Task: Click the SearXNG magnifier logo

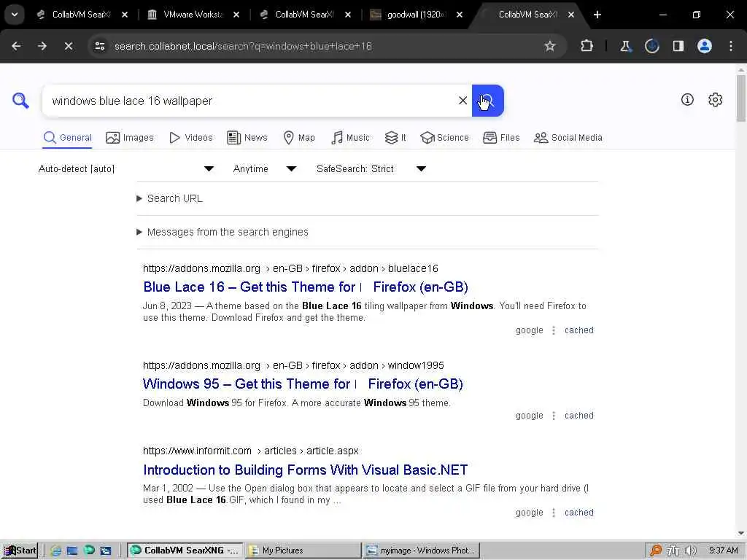Action: coord(20,101)
